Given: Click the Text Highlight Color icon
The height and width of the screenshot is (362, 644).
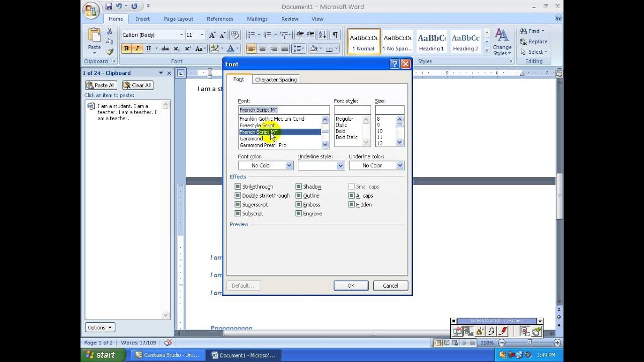Looking at the screenshot, I should [x=215, y=49].
